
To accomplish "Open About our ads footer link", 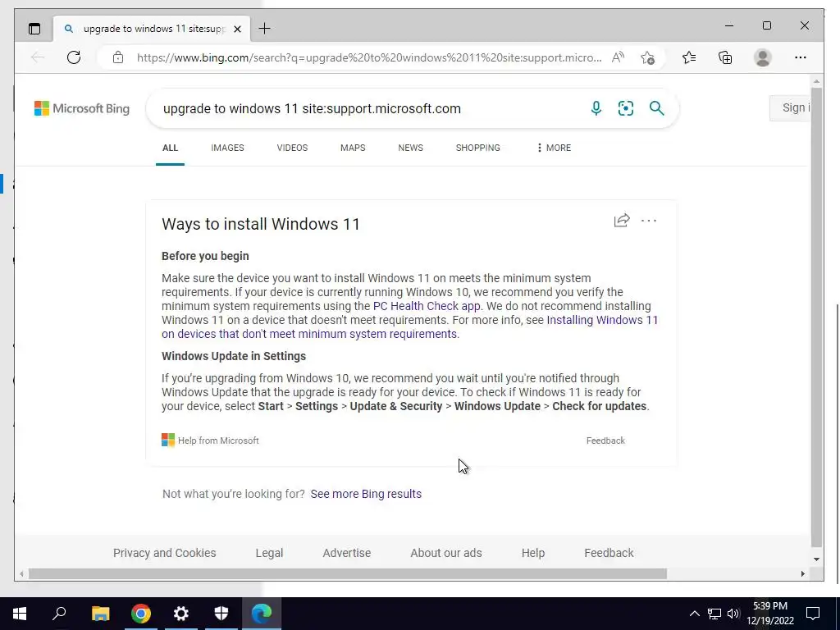I will (x=446, y=553).
